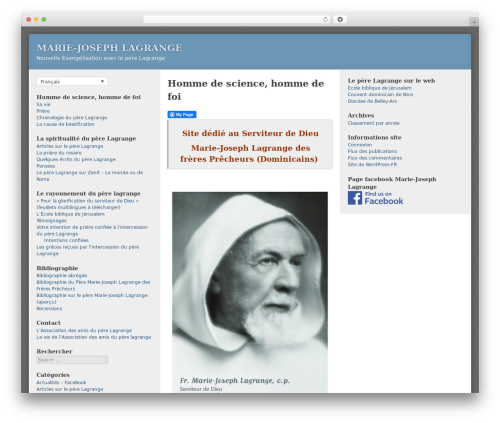Click the Search input field under Rechercher
500x423 pixels.
tap(72, 360)
